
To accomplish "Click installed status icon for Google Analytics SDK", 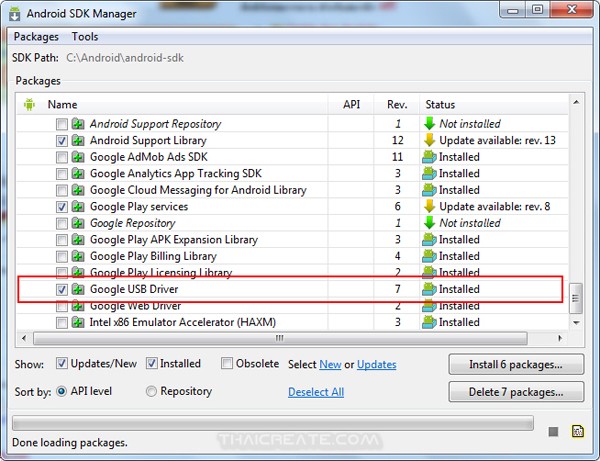I will coord(429,173).
